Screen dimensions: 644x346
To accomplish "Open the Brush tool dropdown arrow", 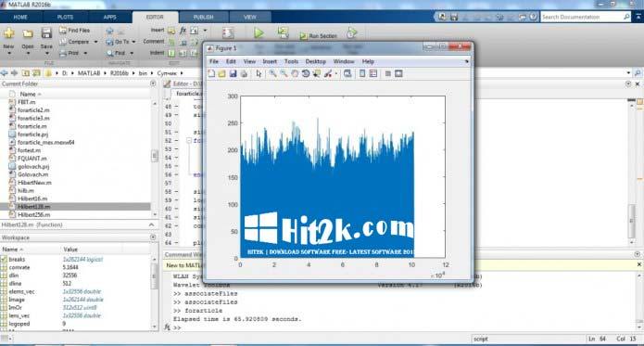I will tap(336, 74).
